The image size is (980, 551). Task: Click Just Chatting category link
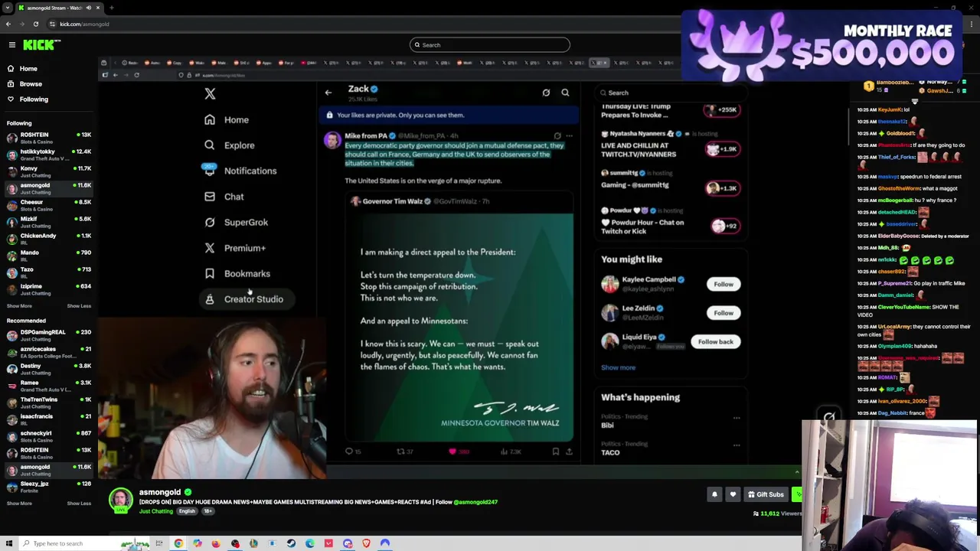point(155,511)
